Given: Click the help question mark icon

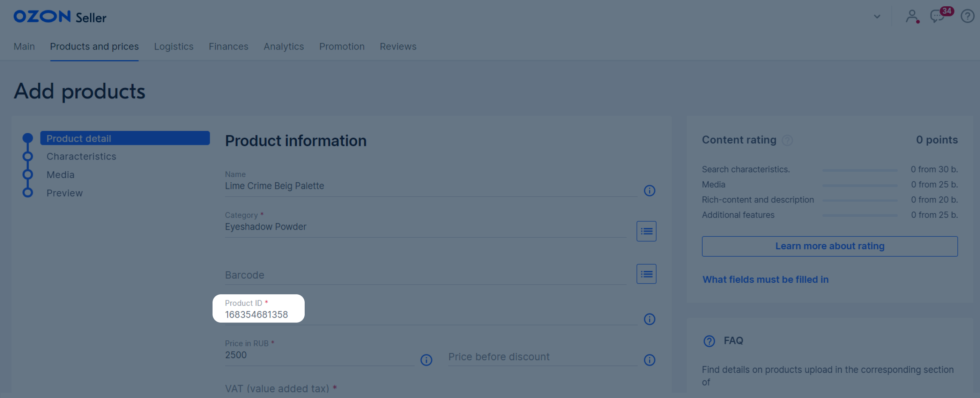Looking at the screenshot, I should (967, 16).
